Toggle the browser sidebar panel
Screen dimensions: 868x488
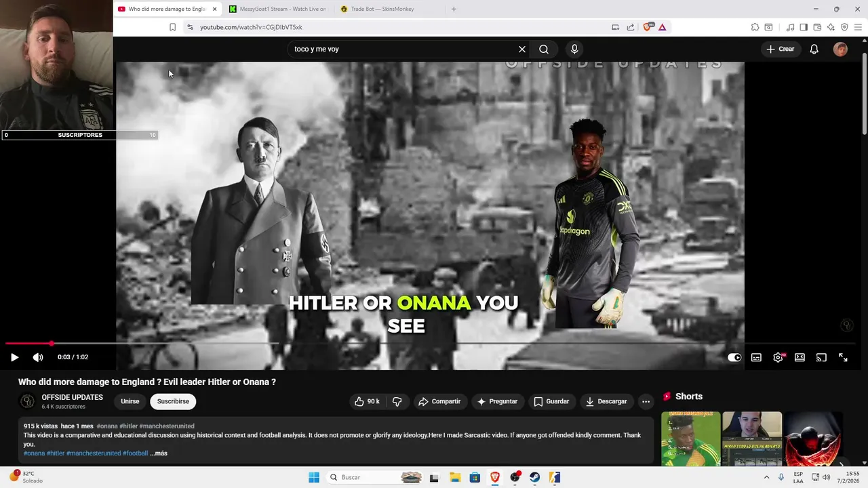(x=804, y=27)
